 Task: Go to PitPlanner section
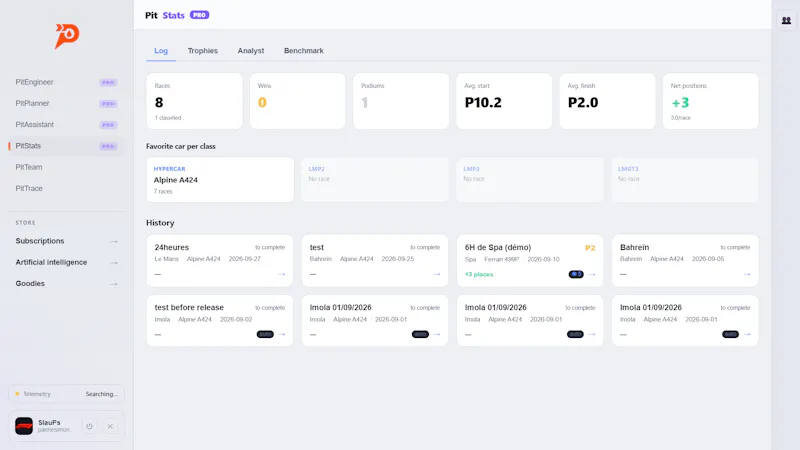(x=66, y=104)
